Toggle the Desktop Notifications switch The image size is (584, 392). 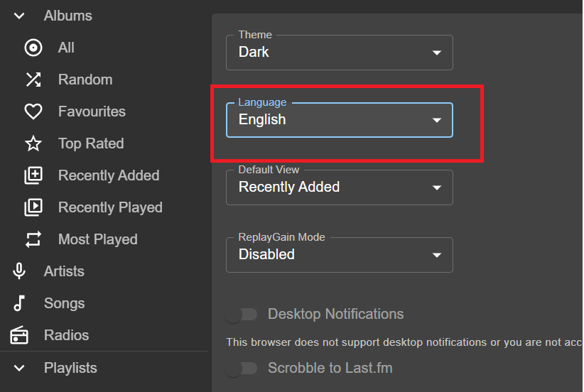[242, 315]
